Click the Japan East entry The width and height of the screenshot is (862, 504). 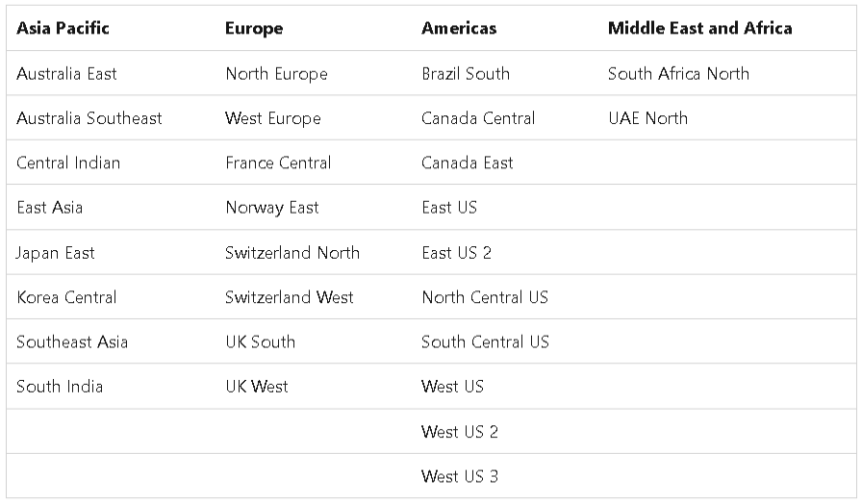click(x=56, y=253)
